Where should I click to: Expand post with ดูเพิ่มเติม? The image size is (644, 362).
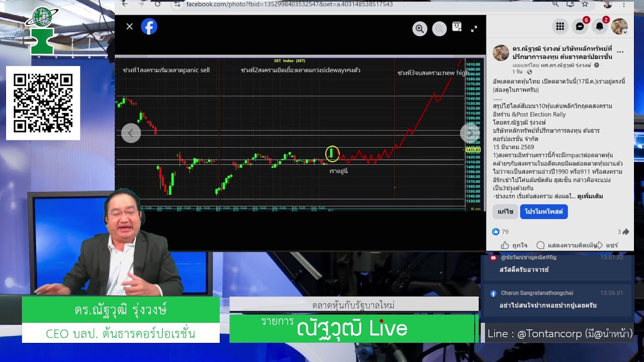pyautogui.click(x=590, y=196)
